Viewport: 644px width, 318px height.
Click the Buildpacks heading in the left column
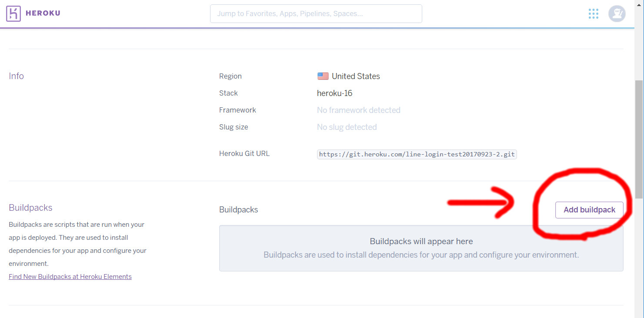(x=30, y=208)
